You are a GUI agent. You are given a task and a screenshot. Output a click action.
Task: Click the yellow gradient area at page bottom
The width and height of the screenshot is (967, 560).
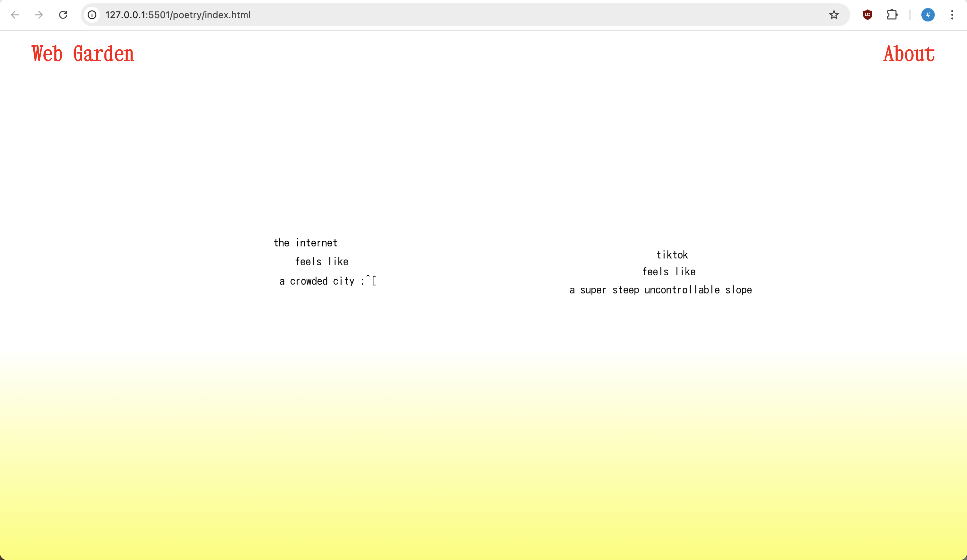[x=483, y=499]
